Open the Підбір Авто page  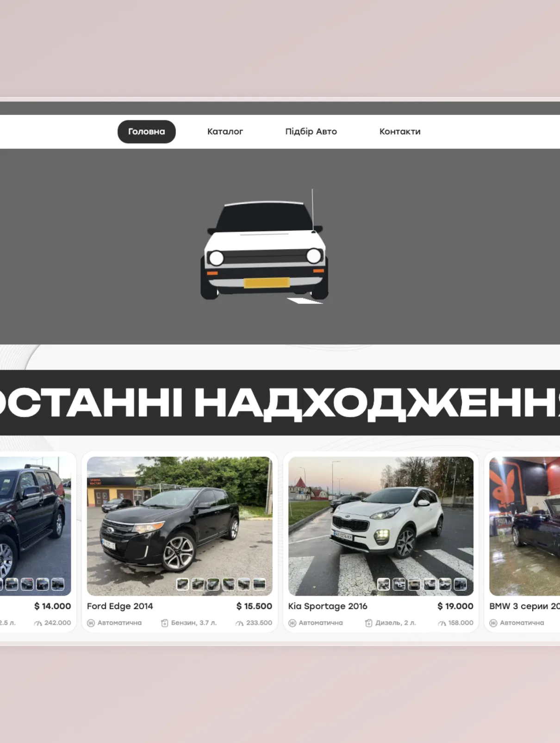(311, 132)
